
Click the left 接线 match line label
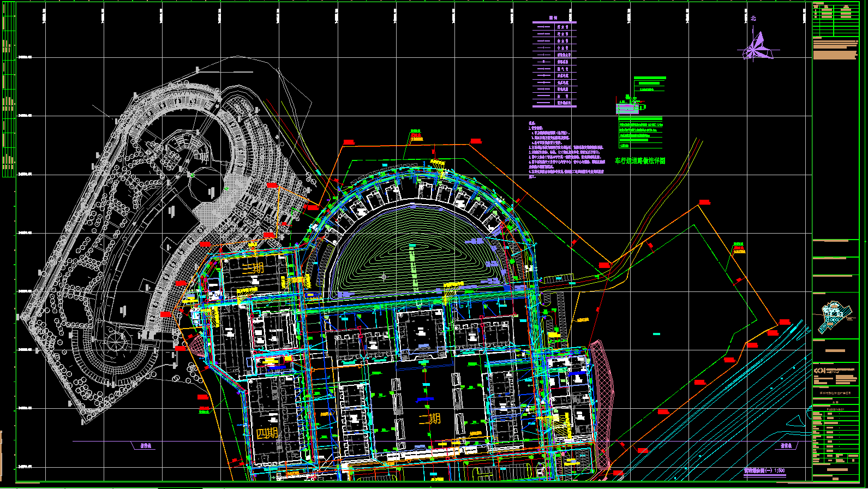point(145,446)
